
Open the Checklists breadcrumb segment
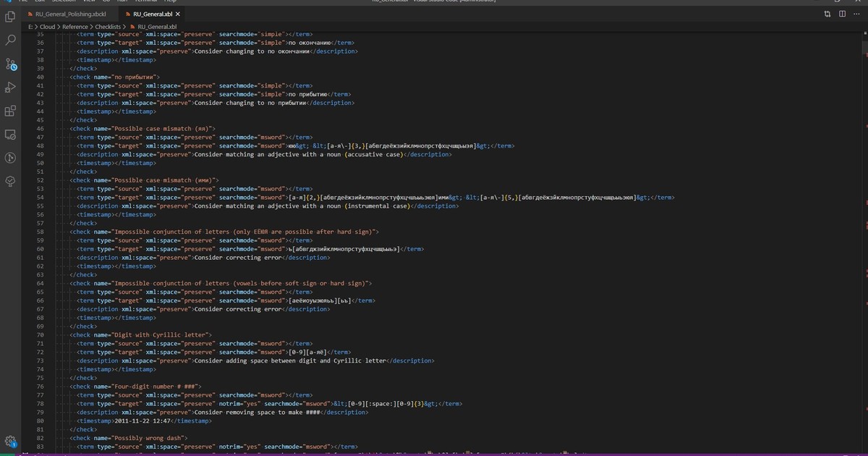(108, 26)
